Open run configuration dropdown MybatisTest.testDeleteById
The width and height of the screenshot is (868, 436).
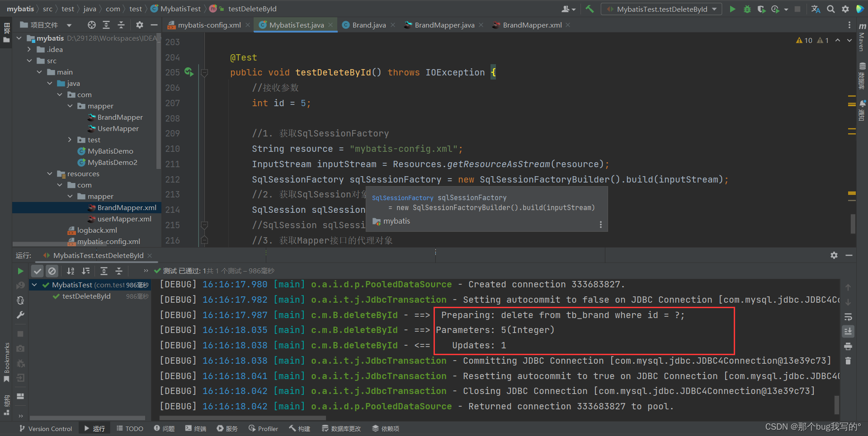coord(661,9)
